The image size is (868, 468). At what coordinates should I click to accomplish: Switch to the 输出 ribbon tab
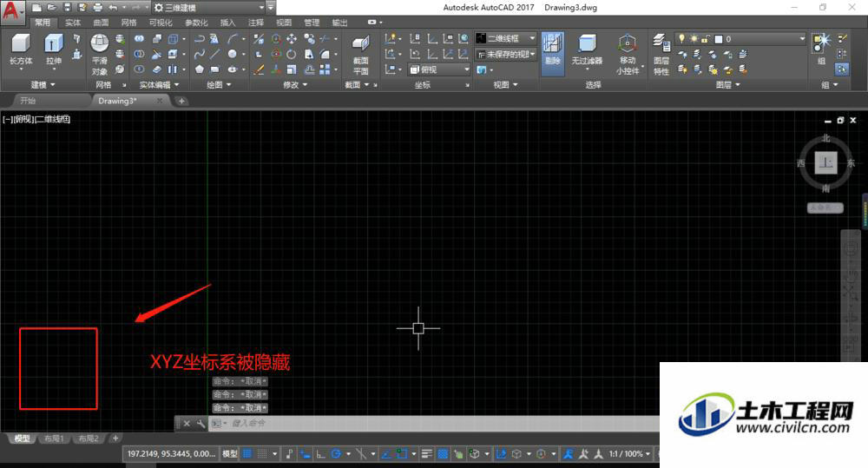pos(340,23)
